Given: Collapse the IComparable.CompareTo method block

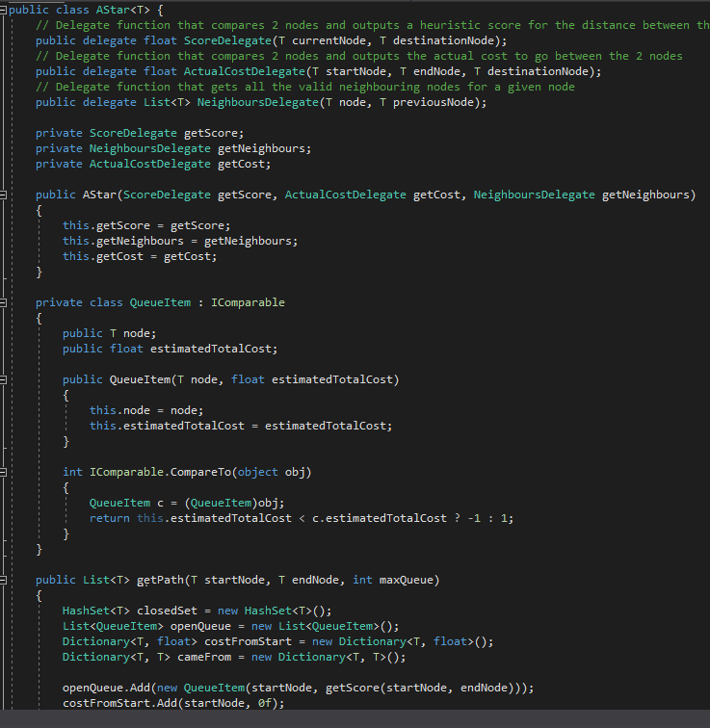Looking at the screenshot, I should click(3, 472).
